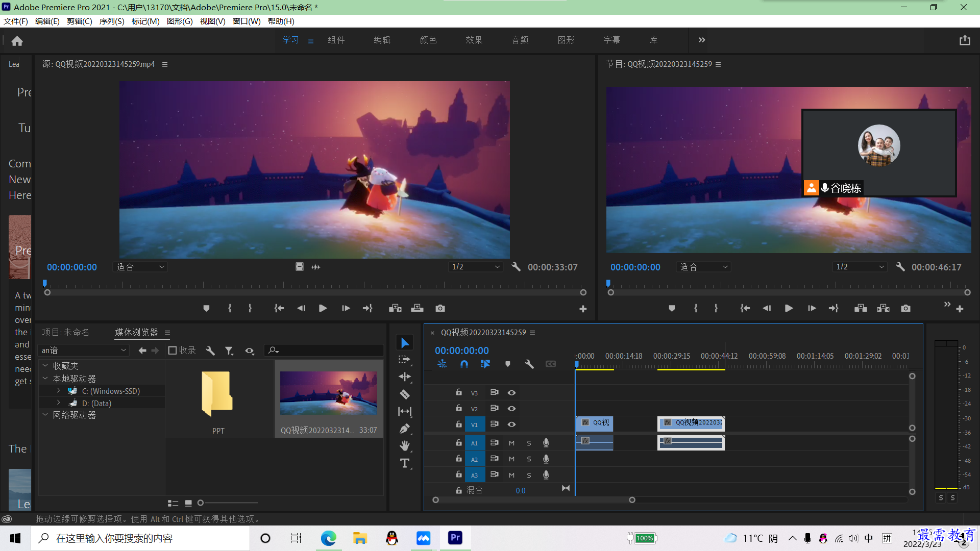This screenshot has height=551, width=980.
Task: Open the media browser drive dropdown
Action: 84,350
